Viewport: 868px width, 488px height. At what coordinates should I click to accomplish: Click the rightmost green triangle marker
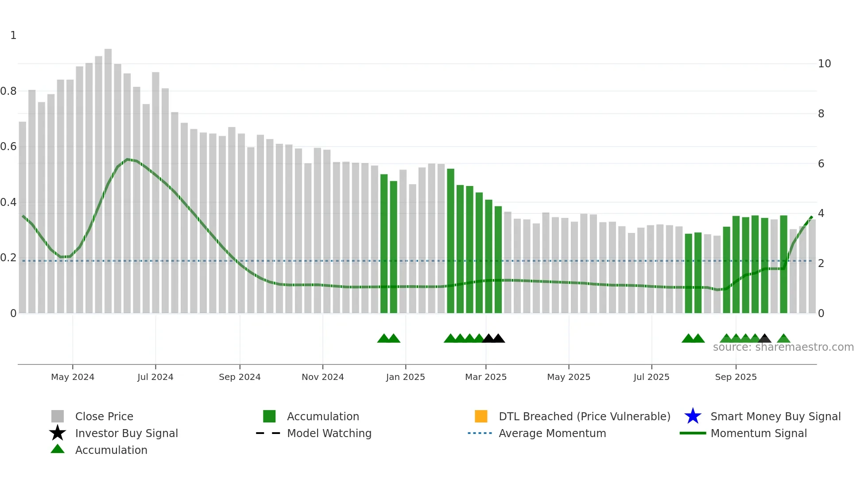click(x=783, y=339)
